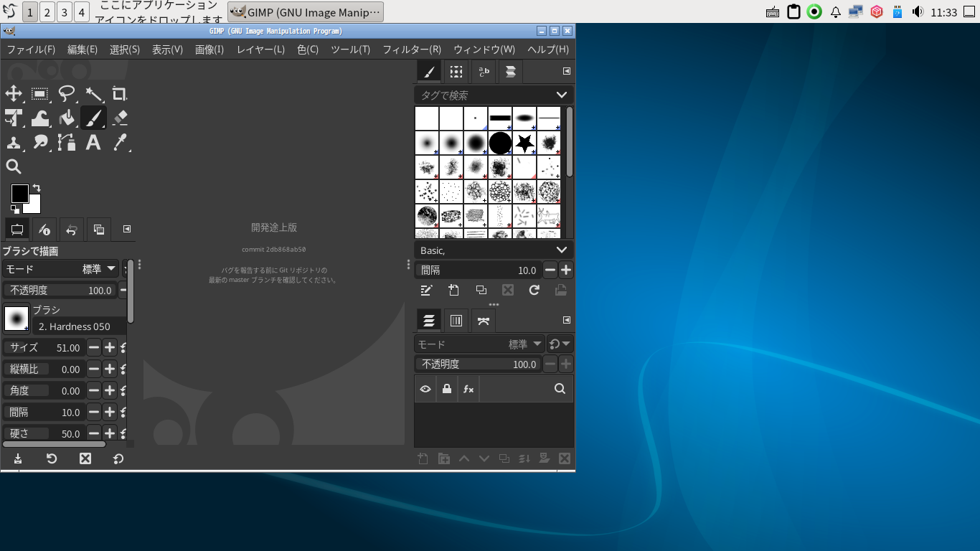Select the Warp Transform tool
980x551 pixels.
point(40,118)
